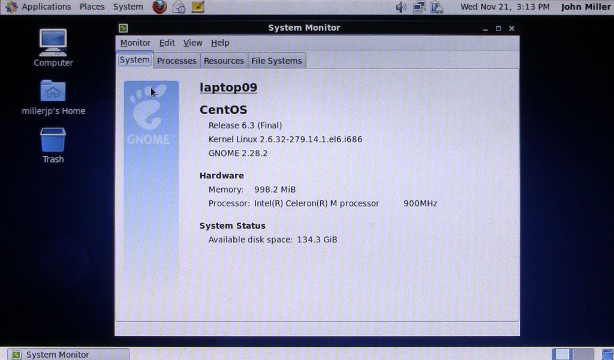Select the Trash desktop icon
The width and height of the screenshot is (614, 360).
pyautogui.click(x=53, y=145)
